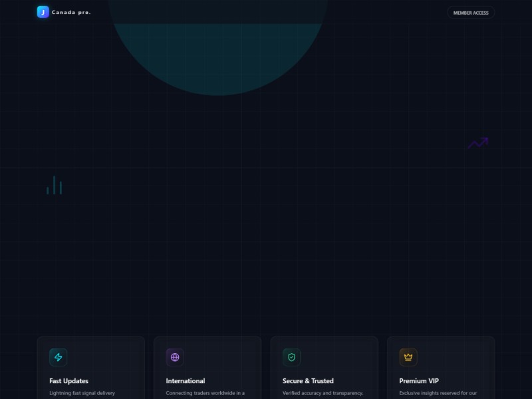Select the 'International' card title
Viewport: 532px width, 399px height.
tap(186, 381)
